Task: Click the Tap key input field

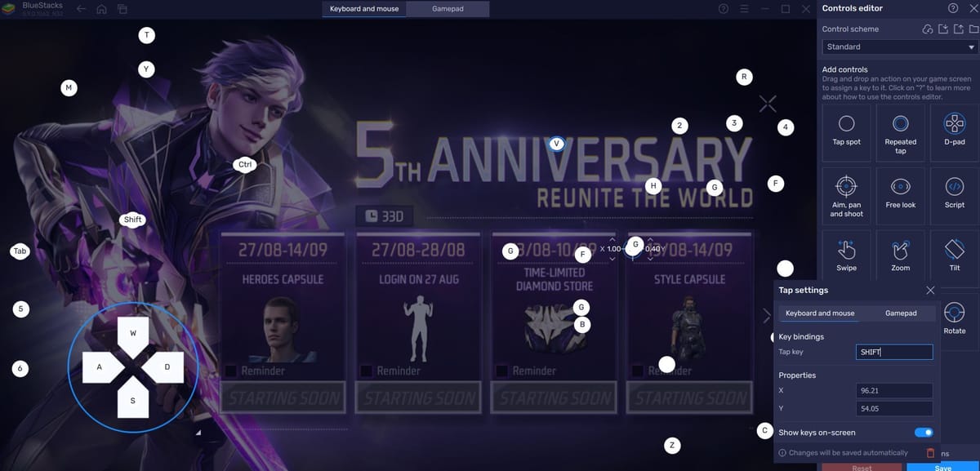Action: click(x=895, y=352)
